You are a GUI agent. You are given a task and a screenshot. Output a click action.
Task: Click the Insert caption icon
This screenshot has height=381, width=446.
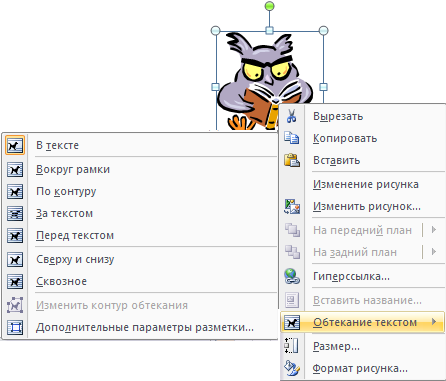(x=292, y=300)
